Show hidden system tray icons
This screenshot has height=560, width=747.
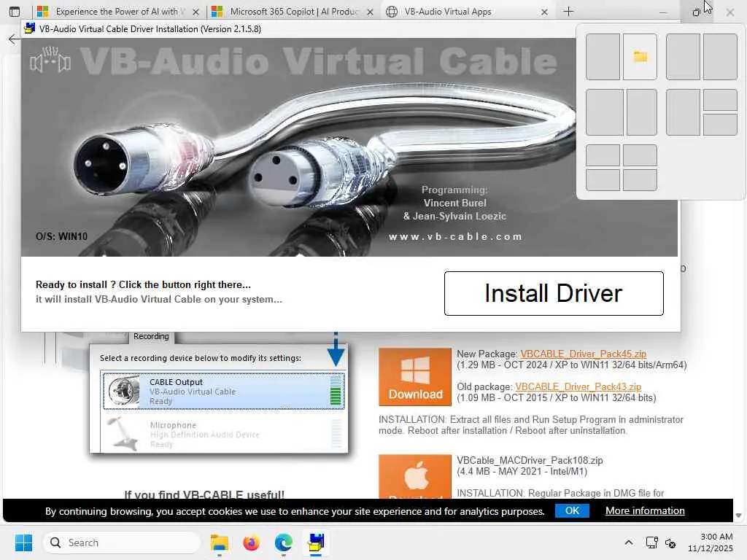click(628, 542)
